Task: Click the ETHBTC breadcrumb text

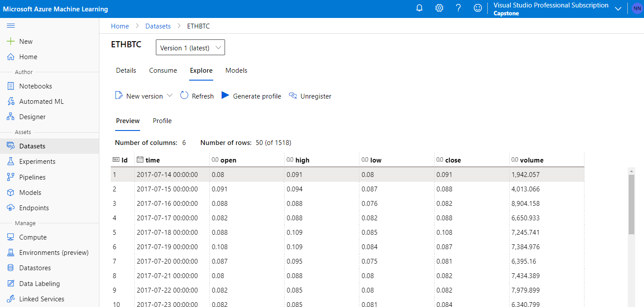Action: pyautogui.click(x=198, y=26)
